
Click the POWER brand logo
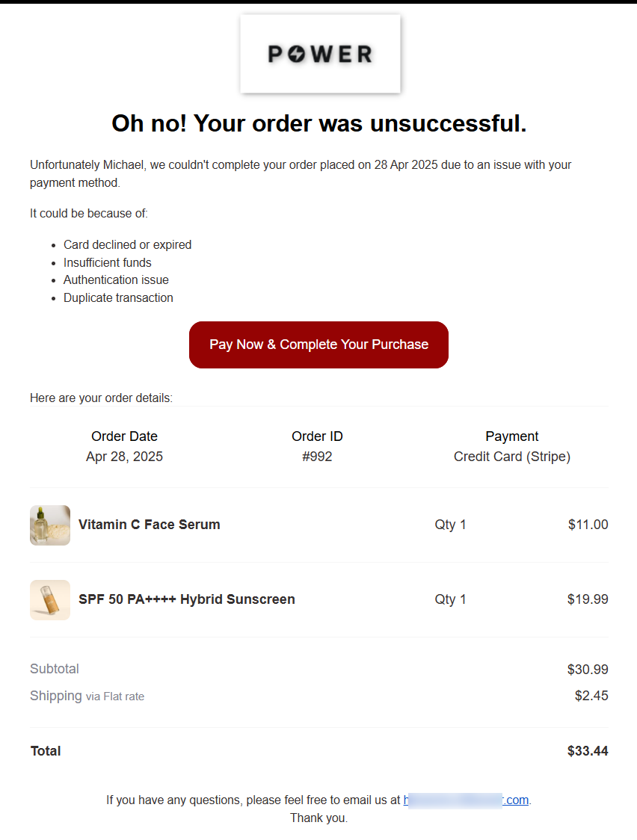pos(320,54)
